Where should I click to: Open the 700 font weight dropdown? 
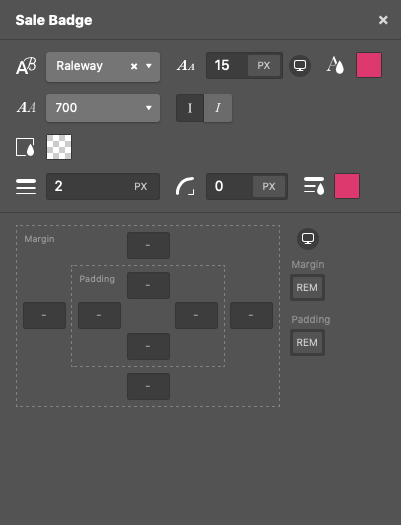pyautogui.click(x=103, y=108)
